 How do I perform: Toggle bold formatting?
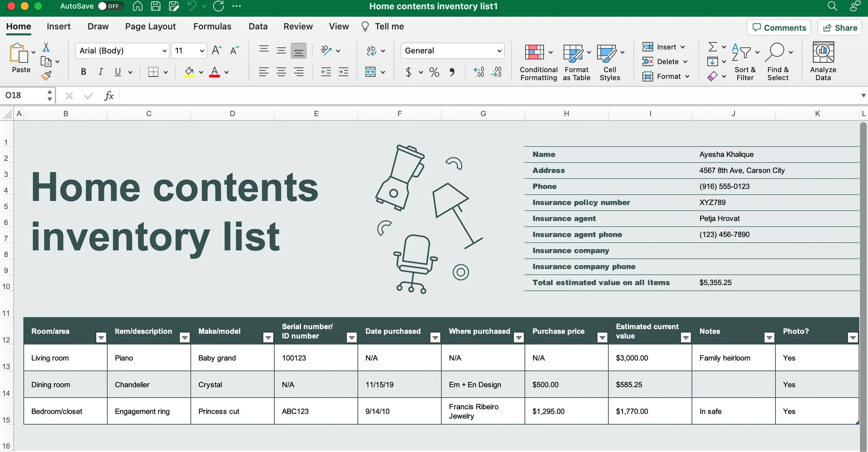point(83,72)
